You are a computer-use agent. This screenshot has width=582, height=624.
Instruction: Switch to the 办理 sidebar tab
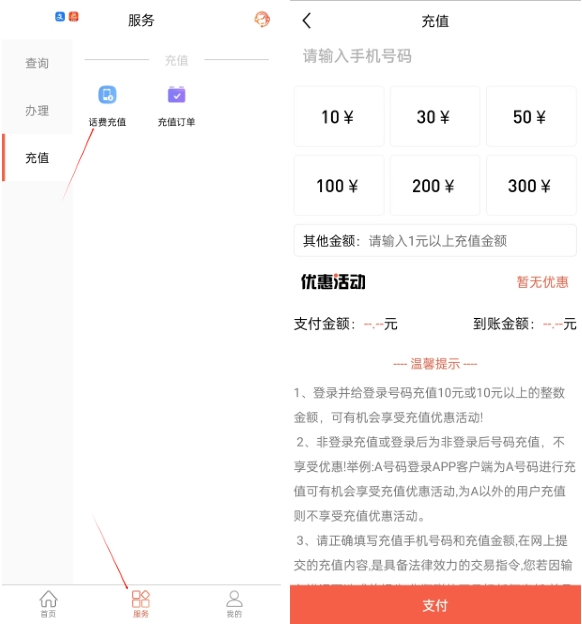pos(37,110)
